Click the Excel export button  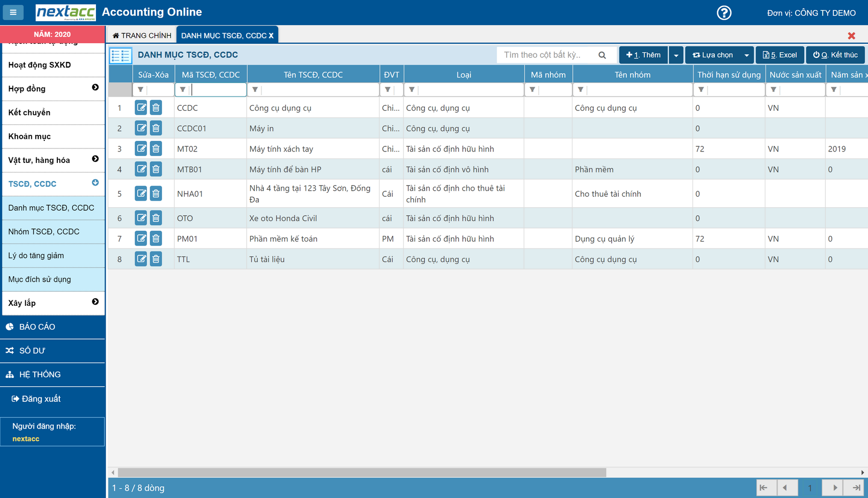(x=780, y=55)
